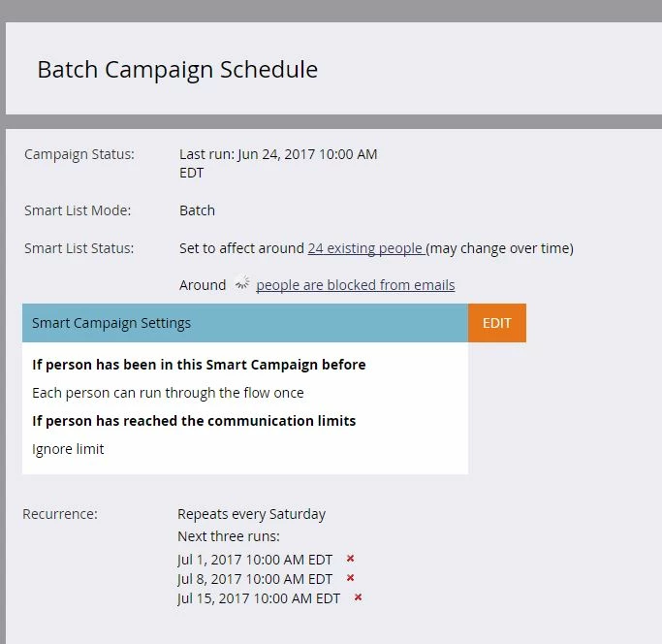Select the Smart Campaign Settings header bar
The height and width of the screenshot is (644, 662).
245,323
